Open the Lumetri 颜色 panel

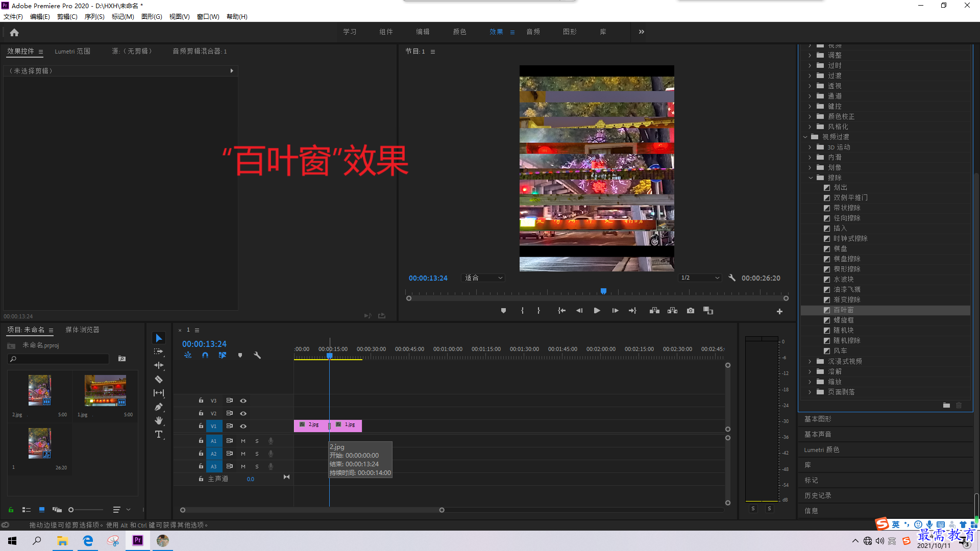(x=822, y=449)
